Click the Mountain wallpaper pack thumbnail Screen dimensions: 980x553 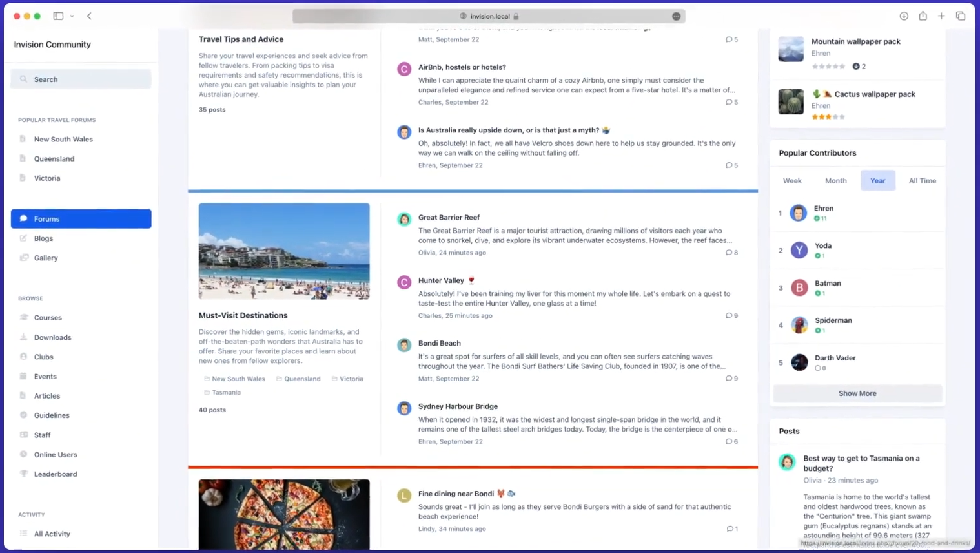pos(791,50)
